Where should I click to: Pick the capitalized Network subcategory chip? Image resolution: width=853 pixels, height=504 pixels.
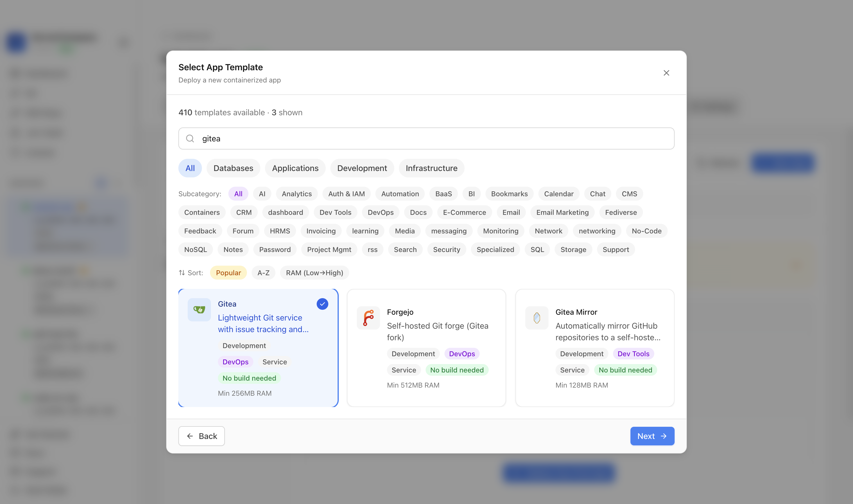pos(549,231)
